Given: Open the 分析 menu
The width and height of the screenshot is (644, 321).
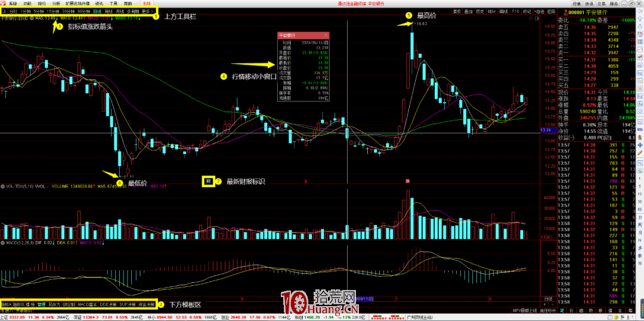Looking at the screenshot, I should point(56,4).
